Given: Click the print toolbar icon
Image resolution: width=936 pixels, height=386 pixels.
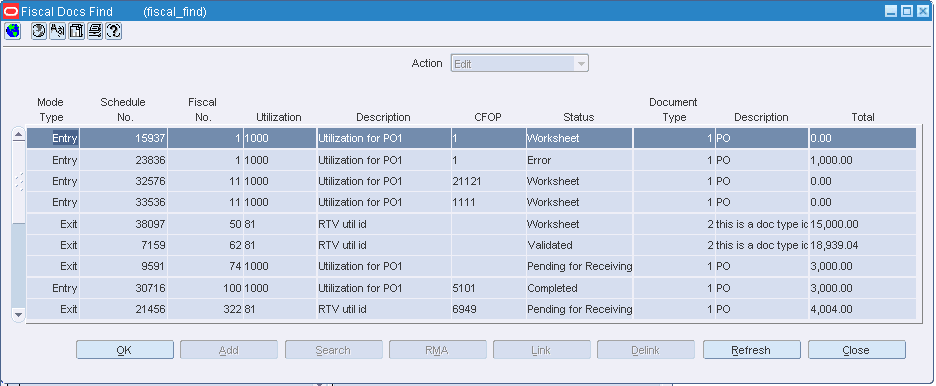Looking at the screenshot, I should click(x=95, y=31).
